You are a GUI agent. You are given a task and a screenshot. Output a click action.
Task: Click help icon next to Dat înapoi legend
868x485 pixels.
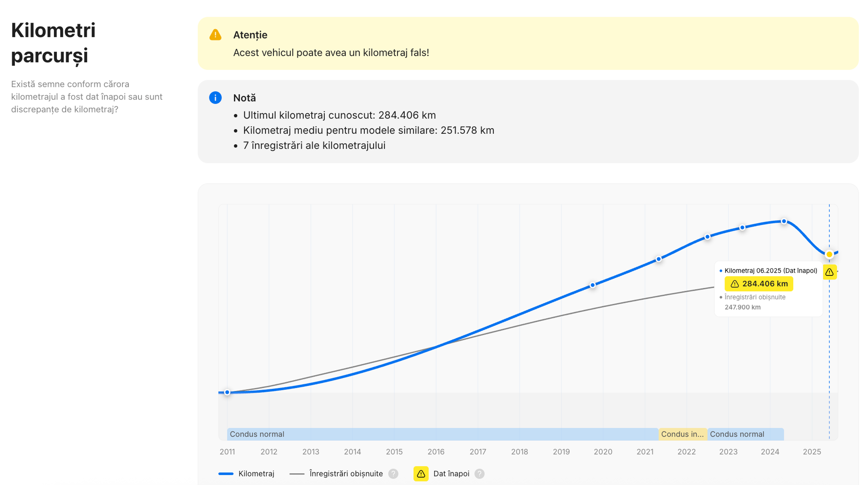pyautogui.click(x=479, y=473)
